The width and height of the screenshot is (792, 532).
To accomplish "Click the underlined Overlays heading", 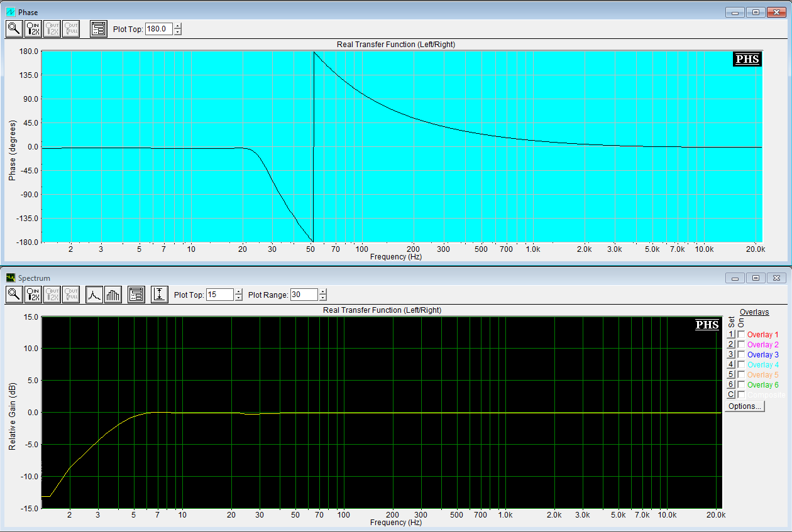I will pyautogui.click(x=754, y=312).
